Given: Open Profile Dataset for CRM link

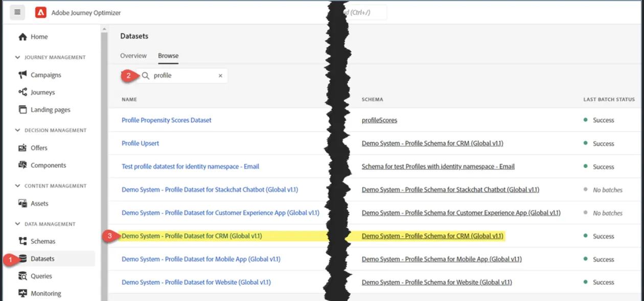Looking at the screenshot, I should [x=192, y=236].
